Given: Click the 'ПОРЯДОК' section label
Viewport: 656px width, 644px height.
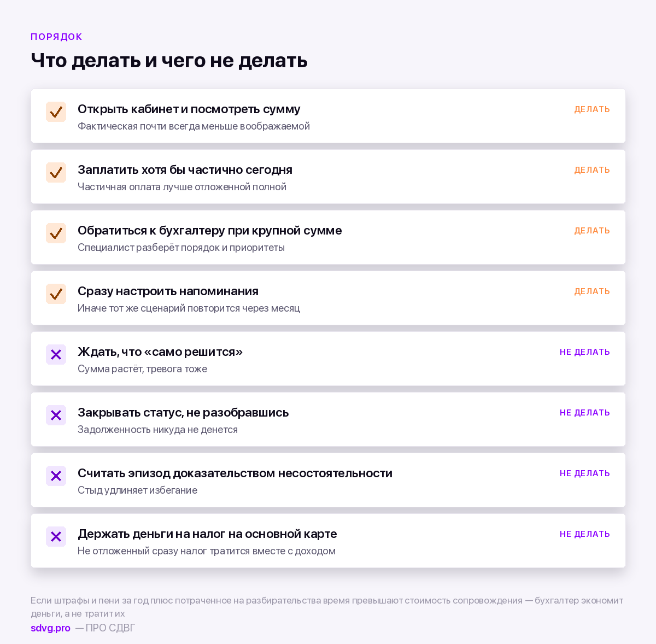Looking at the screenshot, I should click(x=56, y=37).
